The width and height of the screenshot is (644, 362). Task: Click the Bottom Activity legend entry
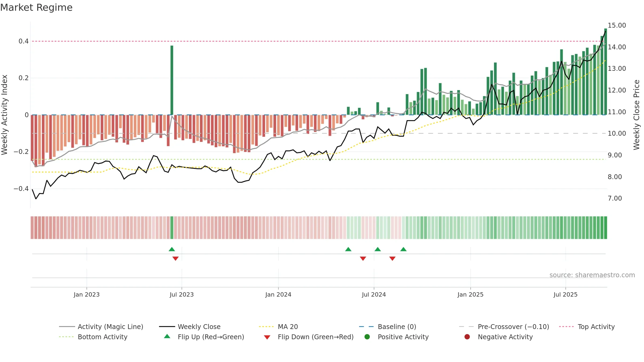(93, 337)
